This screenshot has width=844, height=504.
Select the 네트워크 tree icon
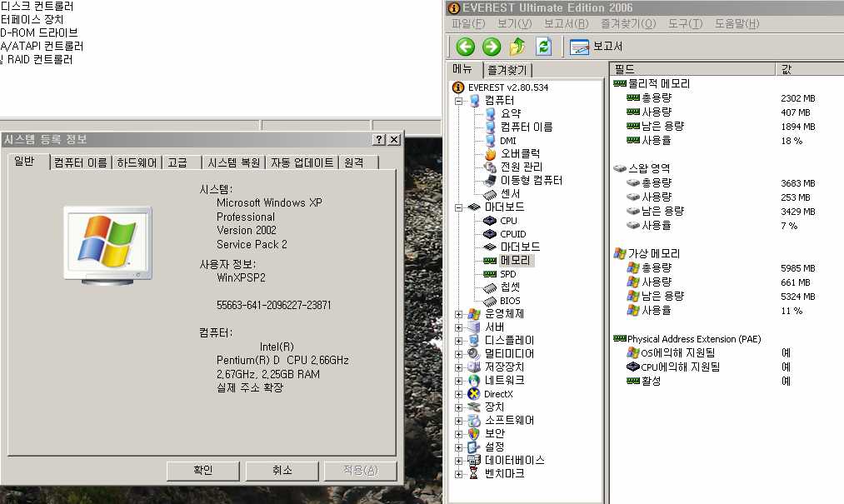pos(474,381)
